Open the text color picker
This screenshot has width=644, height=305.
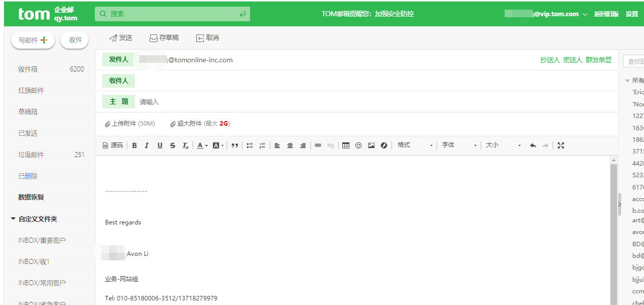202,145
